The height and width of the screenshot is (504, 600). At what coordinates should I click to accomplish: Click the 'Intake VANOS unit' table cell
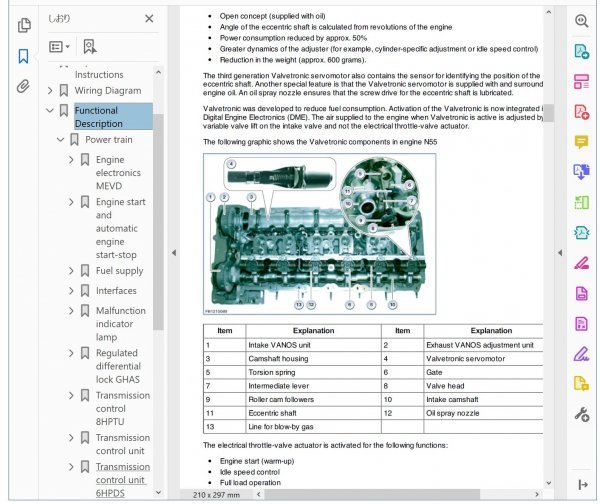tap(313, 345)
